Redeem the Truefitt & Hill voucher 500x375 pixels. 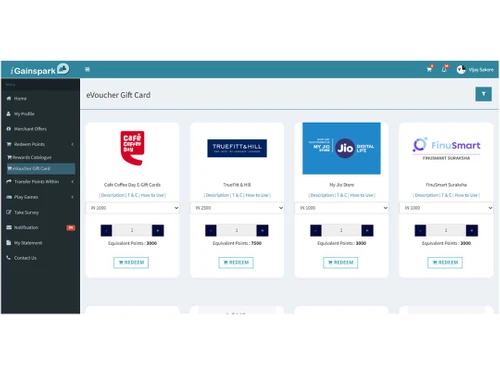pos(236,263)
